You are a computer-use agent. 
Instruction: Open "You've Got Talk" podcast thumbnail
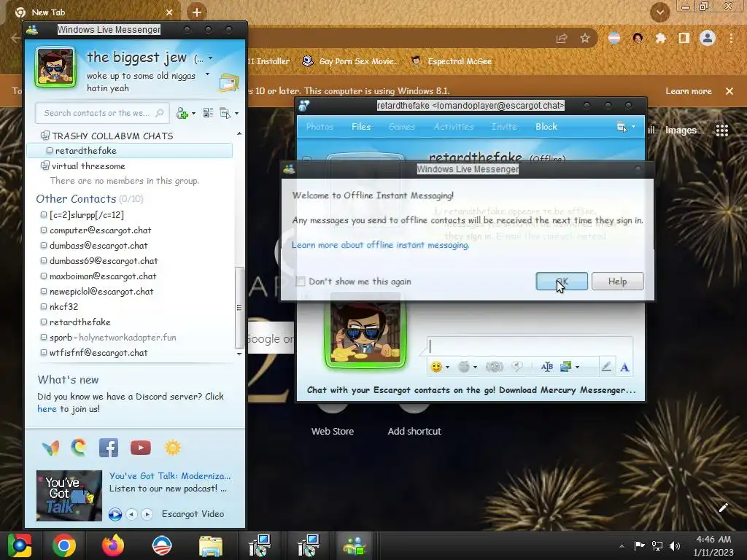coord(69,496)
